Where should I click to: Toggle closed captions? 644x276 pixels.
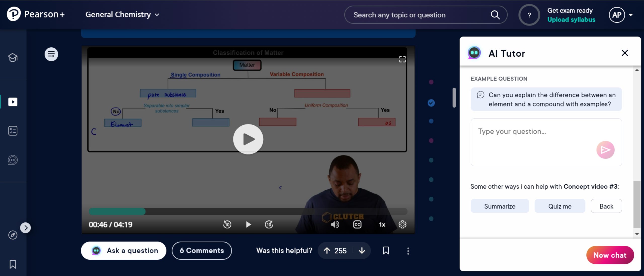tap(357, 224)
